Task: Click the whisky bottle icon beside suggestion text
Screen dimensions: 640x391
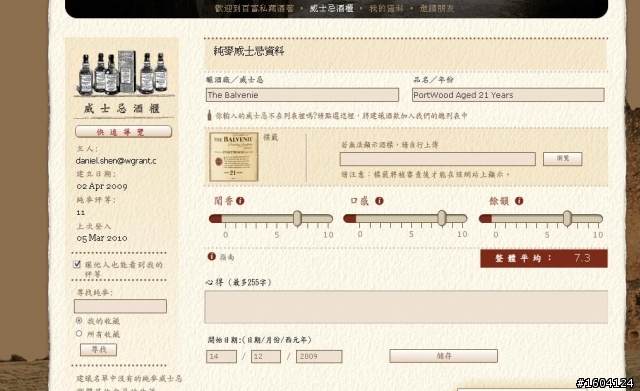Action: tap(209, 116)
